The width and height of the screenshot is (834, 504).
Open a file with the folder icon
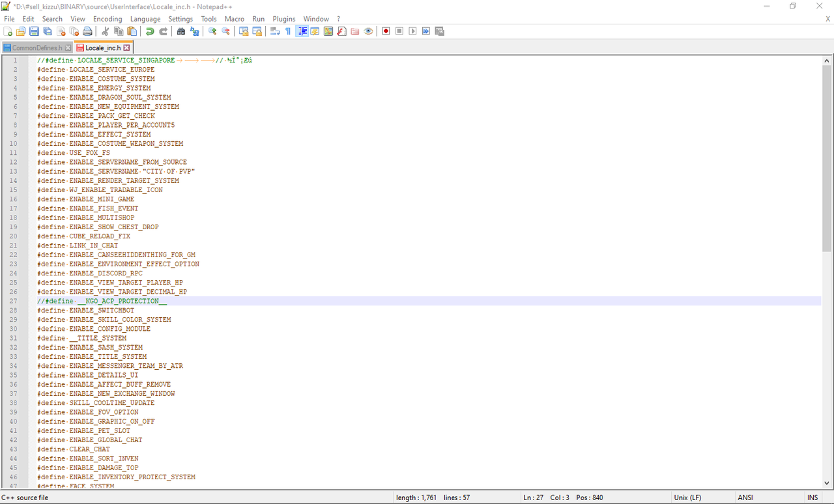(21, 31)
